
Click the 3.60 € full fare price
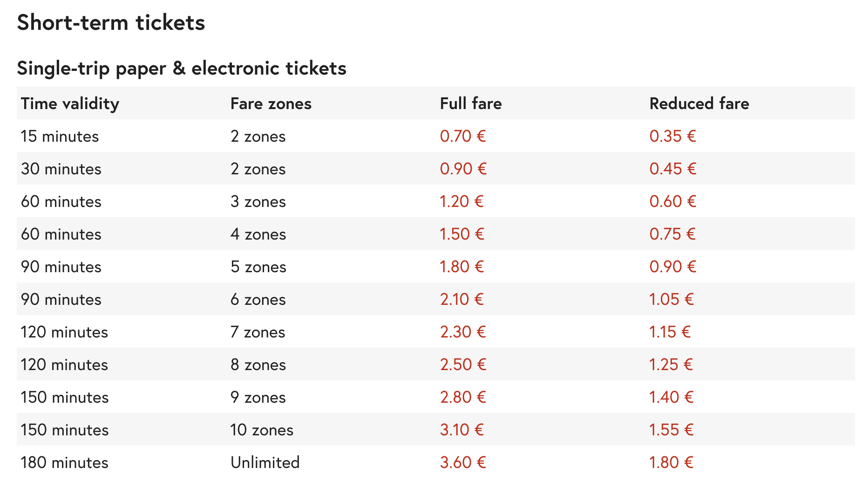463,462
